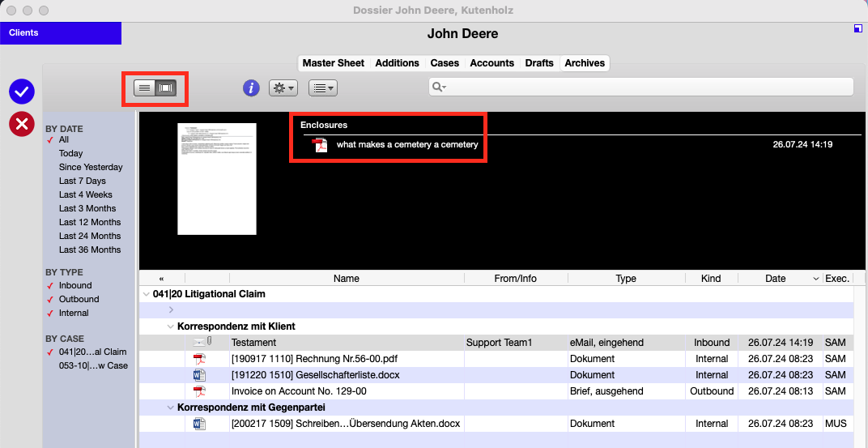Filter by date: Last 7 Days
This screenshot has width=868, height=448.
[x=83, y=181]
